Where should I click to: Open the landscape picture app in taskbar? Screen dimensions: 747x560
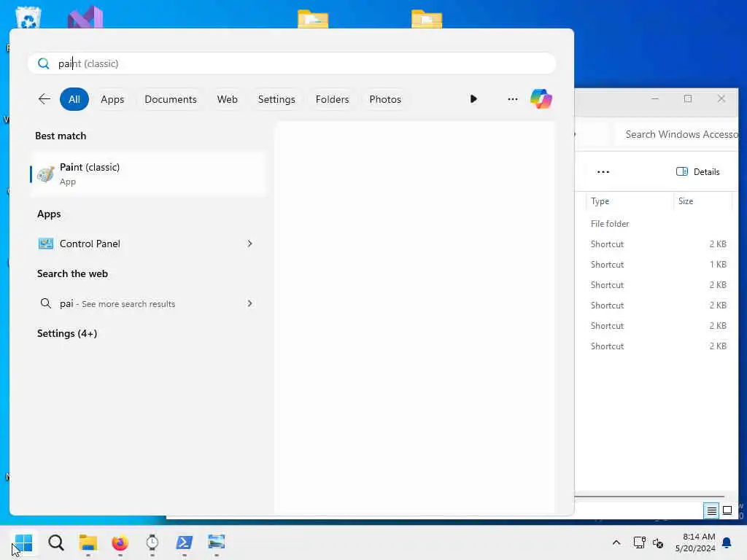(216, 542)
